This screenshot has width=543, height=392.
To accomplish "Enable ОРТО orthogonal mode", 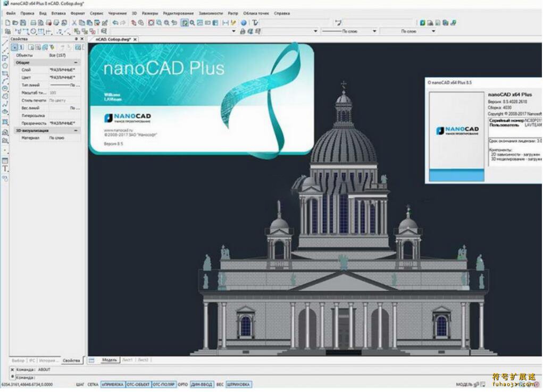I will tap(182, 385).
